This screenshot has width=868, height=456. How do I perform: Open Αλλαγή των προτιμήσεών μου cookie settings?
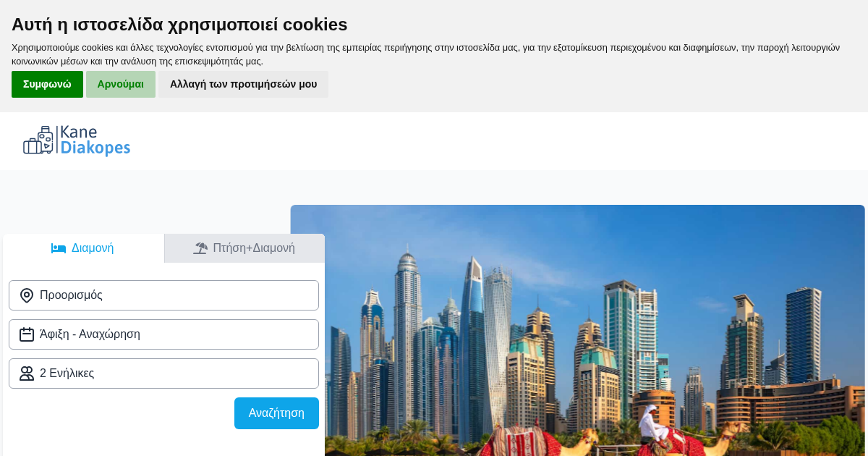pyautogui.click(x=243, y=84)
